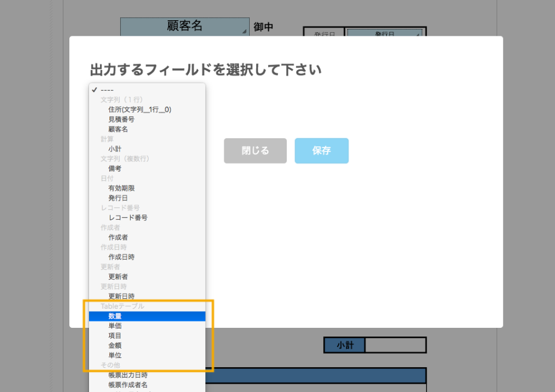Click the blue 保存 button
The image size is (555, 392).
(x=321, y=151)
